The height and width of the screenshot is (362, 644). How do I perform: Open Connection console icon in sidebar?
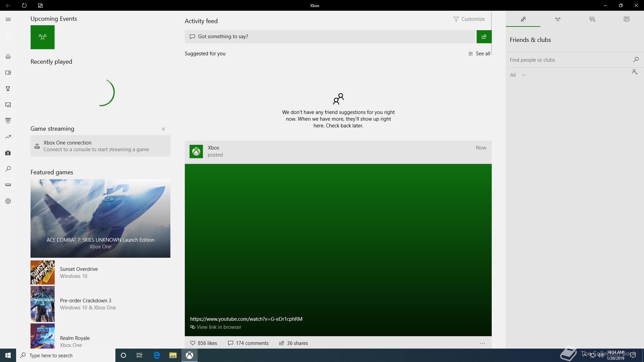(x=8, y=185)
